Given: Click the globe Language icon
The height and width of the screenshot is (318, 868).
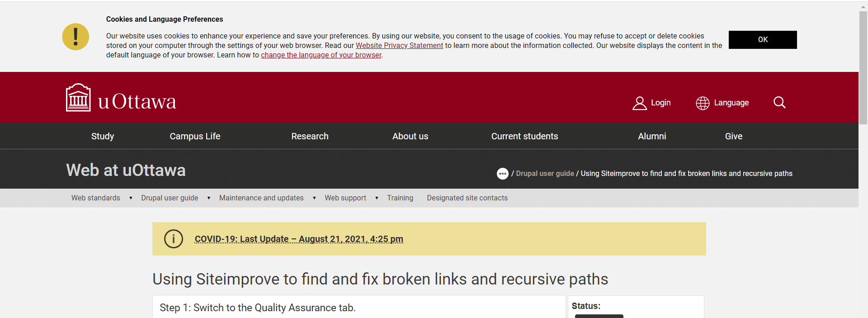Looking at the screenshot, I should pyautogui.click(x=703, y=103).
